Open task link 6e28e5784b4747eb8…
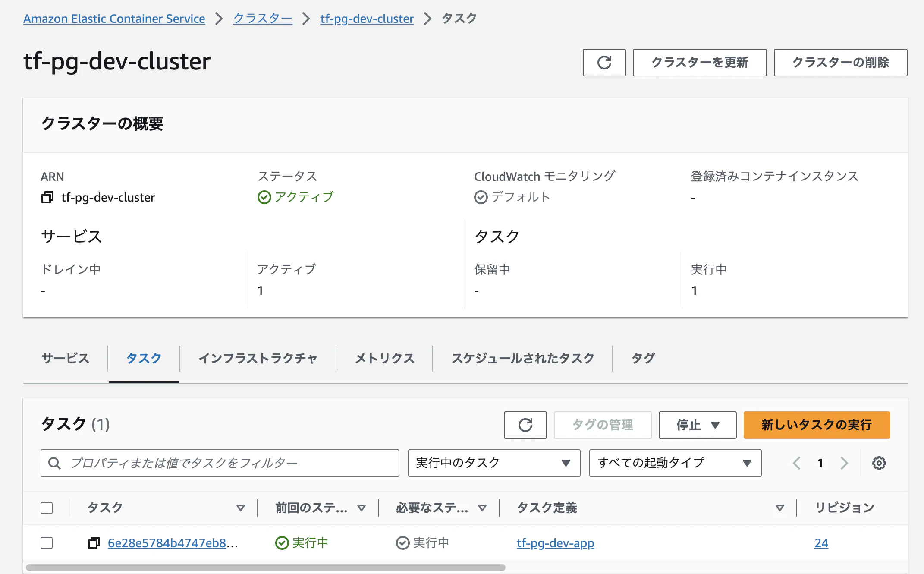The image size is (924, 574). pos(173,543)
